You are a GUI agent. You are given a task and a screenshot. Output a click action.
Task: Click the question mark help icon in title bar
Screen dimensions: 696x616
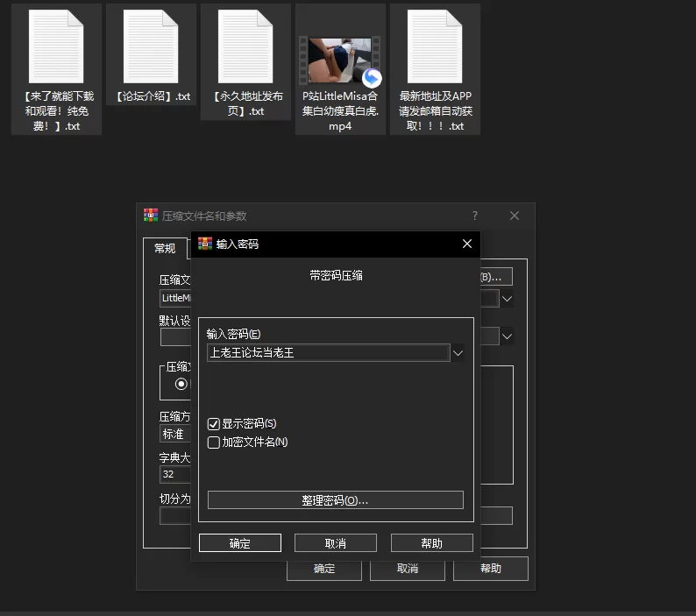(x=475, y=216)
